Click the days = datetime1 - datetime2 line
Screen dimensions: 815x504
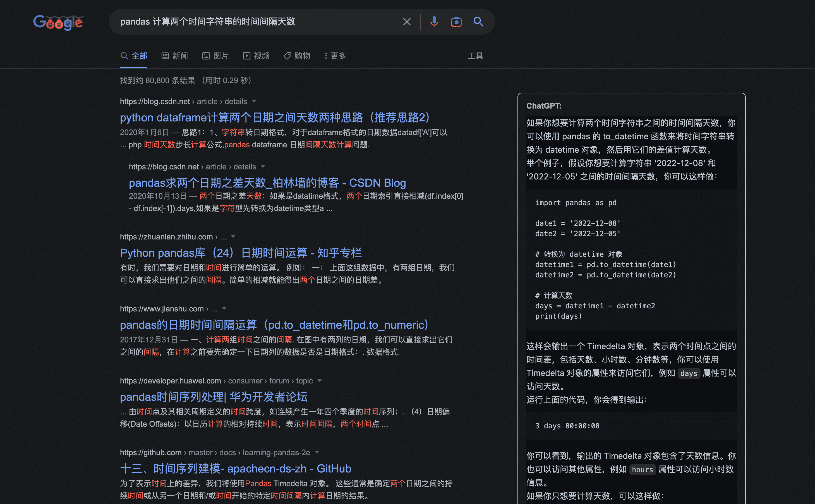click(595, 306)
